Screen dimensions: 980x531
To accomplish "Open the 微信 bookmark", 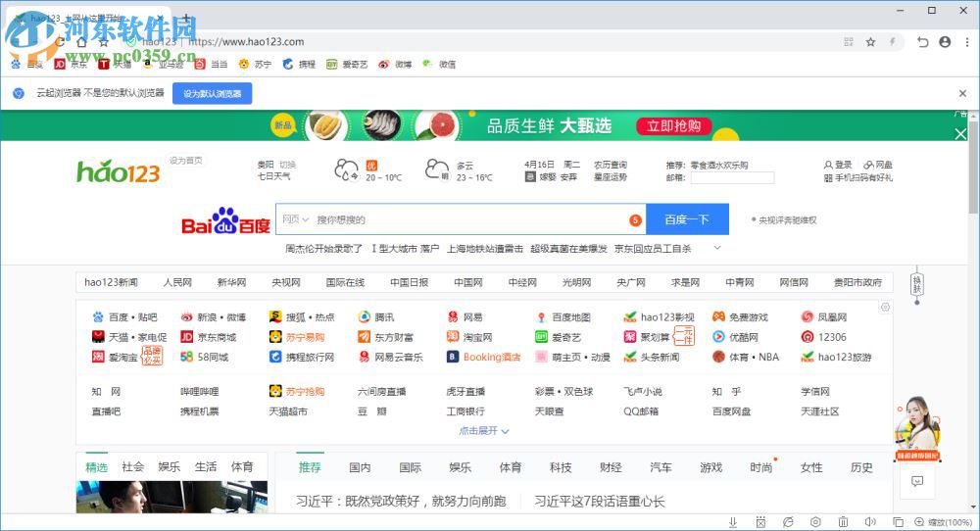I will [x=439, y=65].
